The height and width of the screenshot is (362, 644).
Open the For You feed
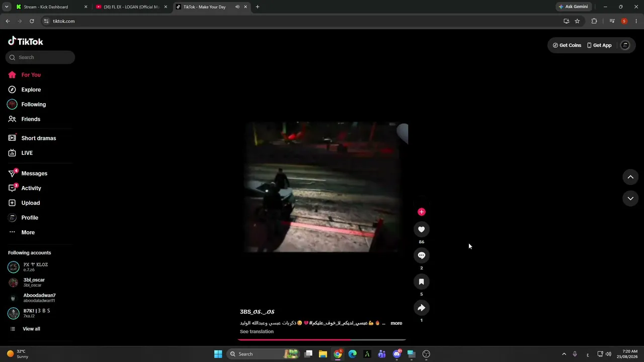click(31, 75)
